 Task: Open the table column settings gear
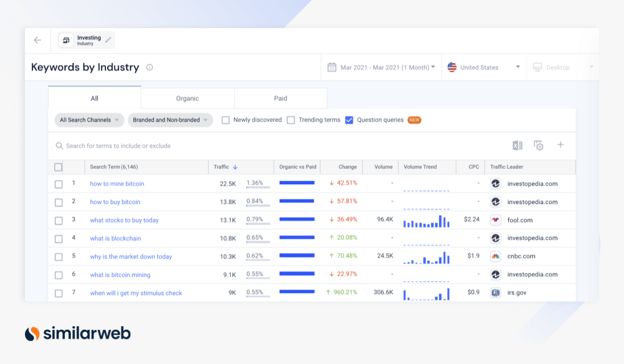tap(539, 145)
